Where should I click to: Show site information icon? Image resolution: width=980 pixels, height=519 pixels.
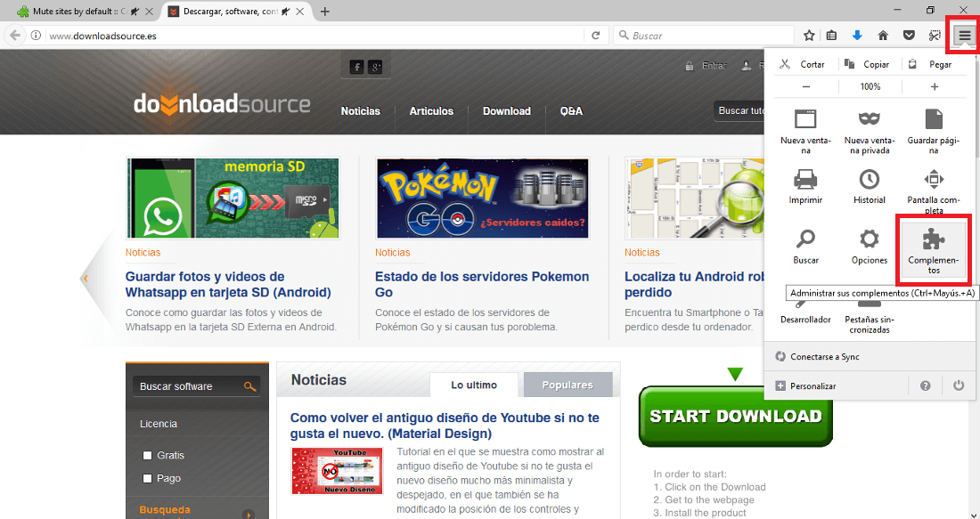tap(37, 36)
